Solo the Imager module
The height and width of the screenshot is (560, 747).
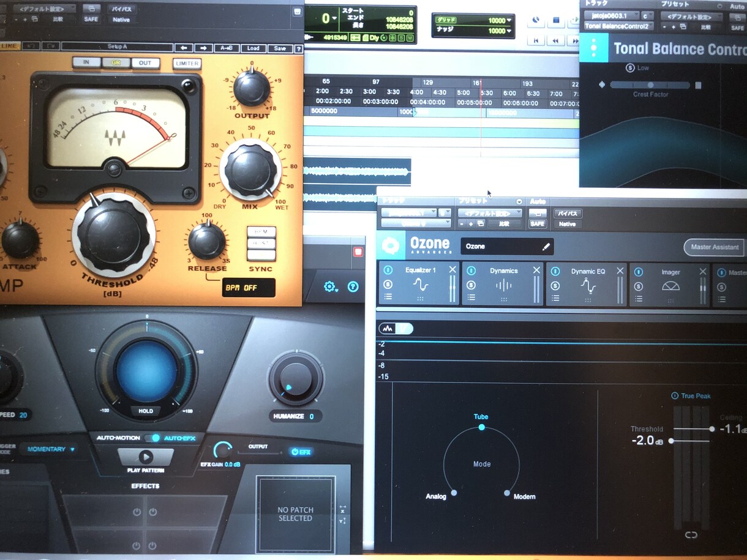(x=639, y=286)
